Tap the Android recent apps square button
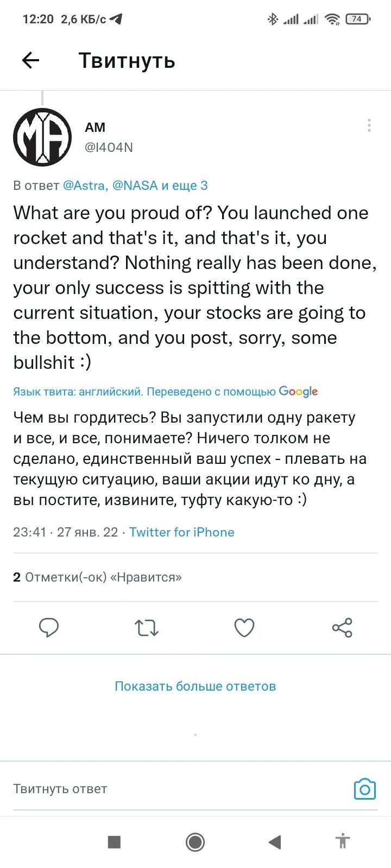 (114, 841)
